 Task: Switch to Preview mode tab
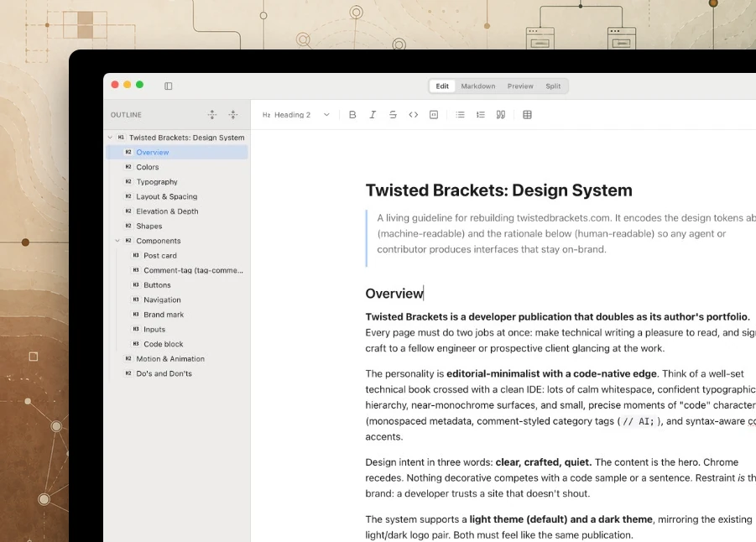tap(520, 86)
